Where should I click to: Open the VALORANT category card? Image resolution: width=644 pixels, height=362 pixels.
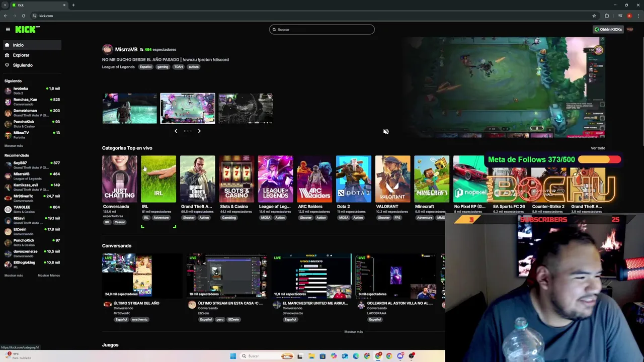click(x=392, y=179)
